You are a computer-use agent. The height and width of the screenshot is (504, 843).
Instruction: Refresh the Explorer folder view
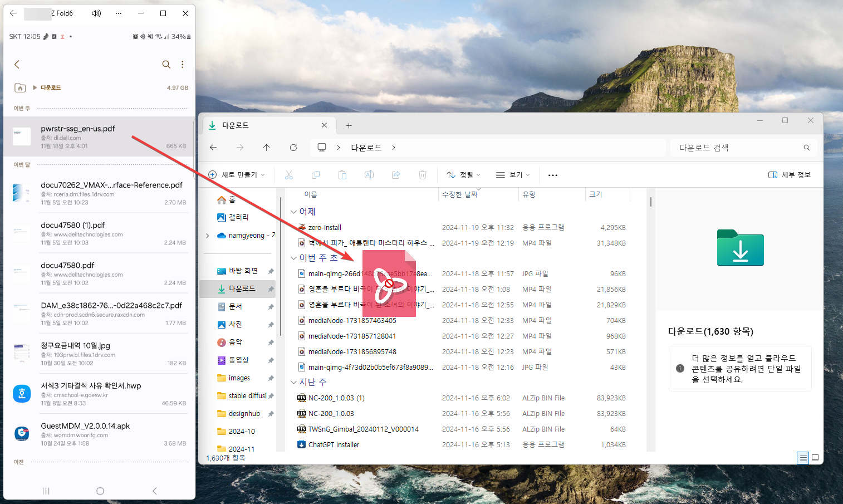pos(293,148)
